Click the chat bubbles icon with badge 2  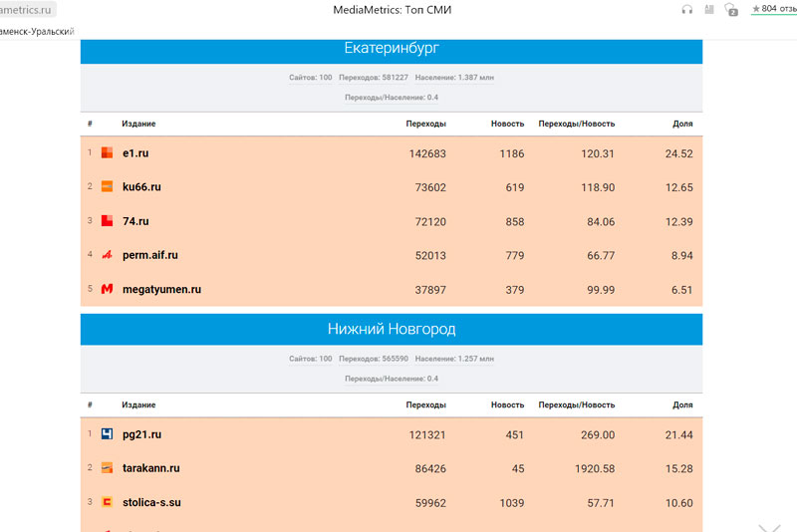coord(731,10)
